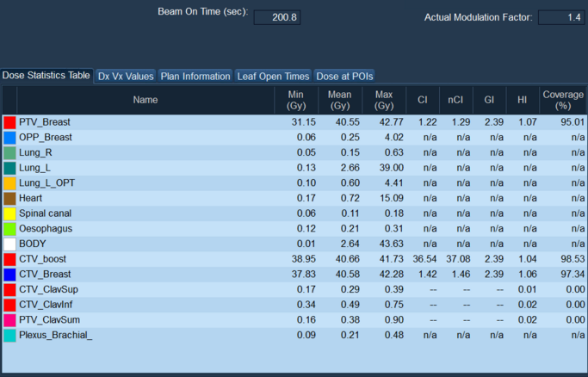The height and width of the screenshot is (377, 588).
Task: Sort by the Name column header
Action: point(145,100)
